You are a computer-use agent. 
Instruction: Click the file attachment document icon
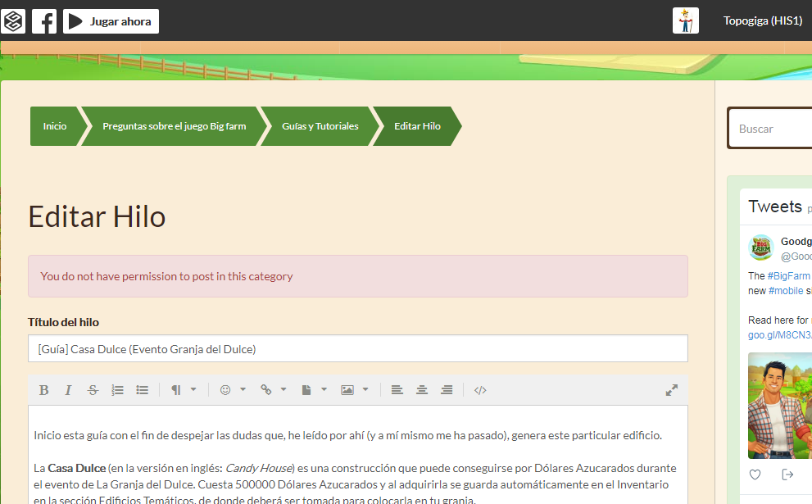[x=306, y=390]
